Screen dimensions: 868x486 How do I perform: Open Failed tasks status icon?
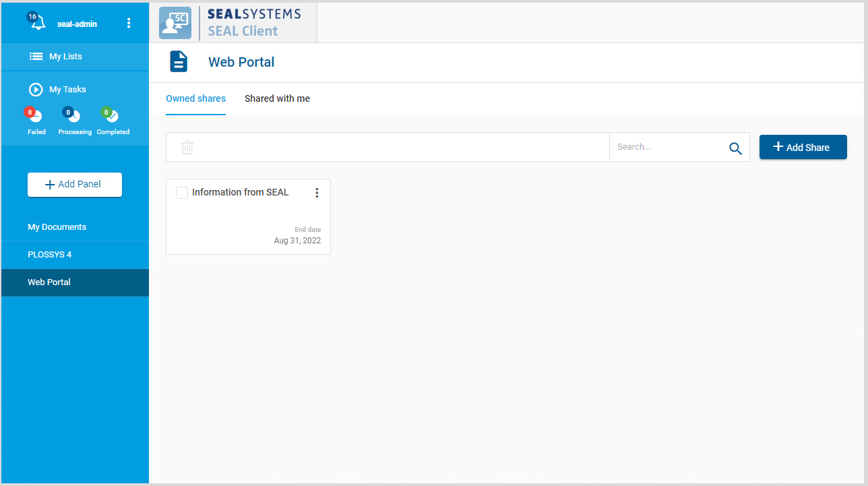coord(36,117)
